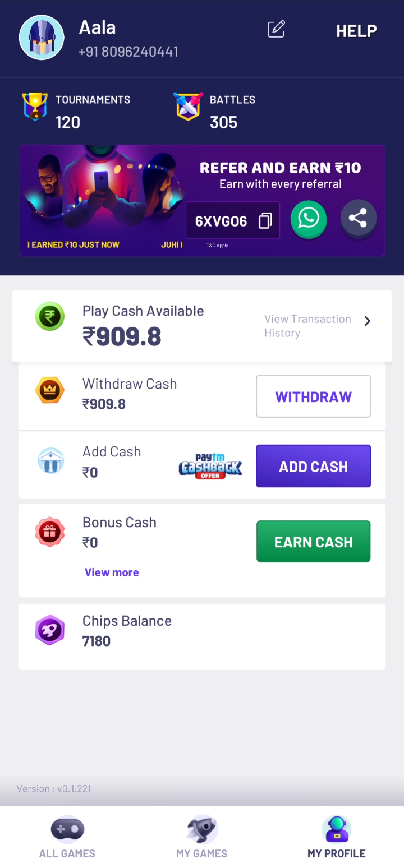Screen dimensions: 404x868
Task: Tap the Paytm Cashback Offer badge
Action: tap(210, 466)
